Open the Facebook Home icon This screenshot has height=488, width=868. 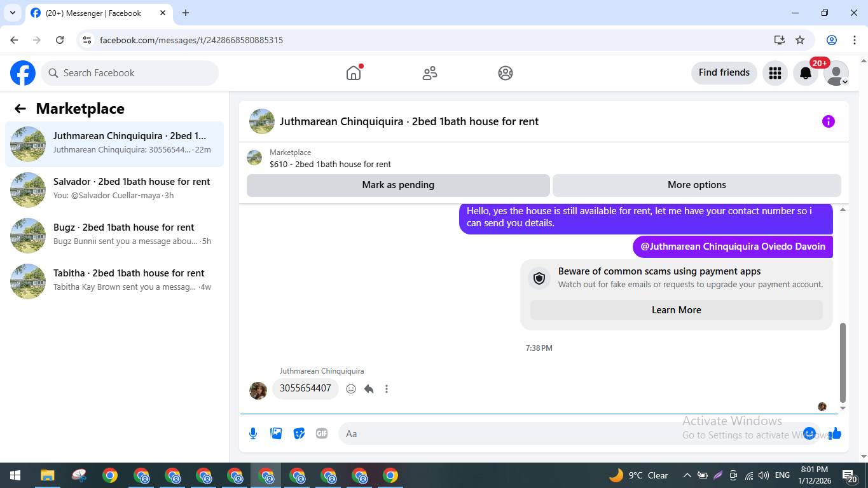pyautogui.click(x=354, y=73)
